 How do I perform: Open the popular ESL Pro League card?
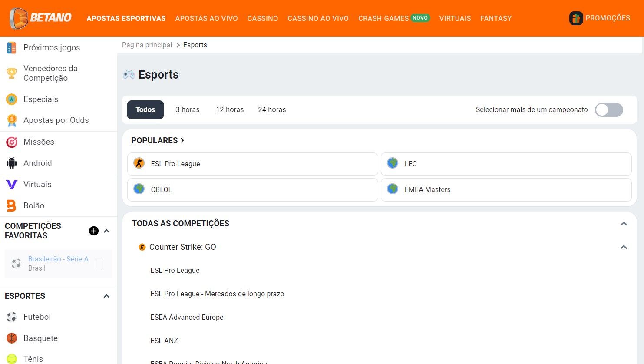pyautogui.click(x=253, y=164)
